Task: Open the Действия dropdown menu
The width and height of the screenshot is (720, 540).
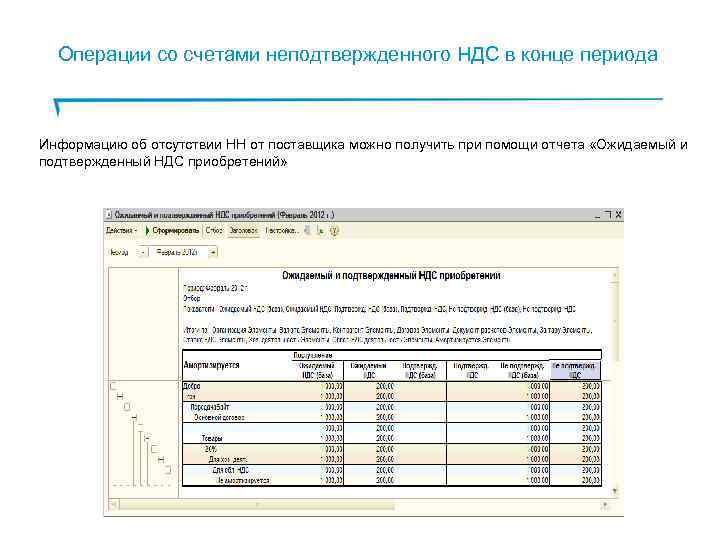Action: click(x=122, y=231)
